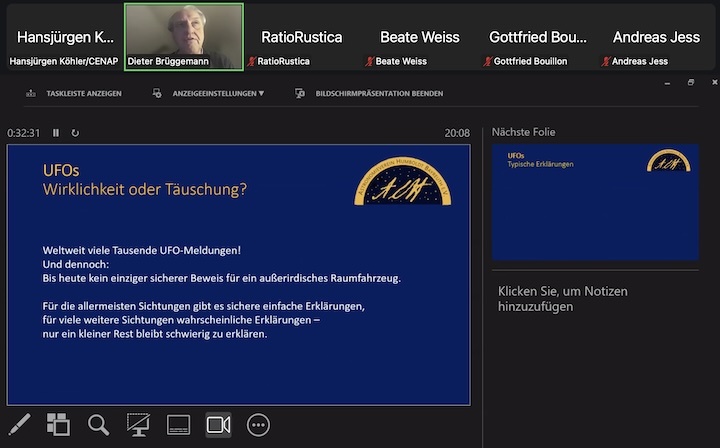This screenshot has width=720, height=448.
Task: Click the next slide preview thumbnail
Action: (x=595, y=202)
